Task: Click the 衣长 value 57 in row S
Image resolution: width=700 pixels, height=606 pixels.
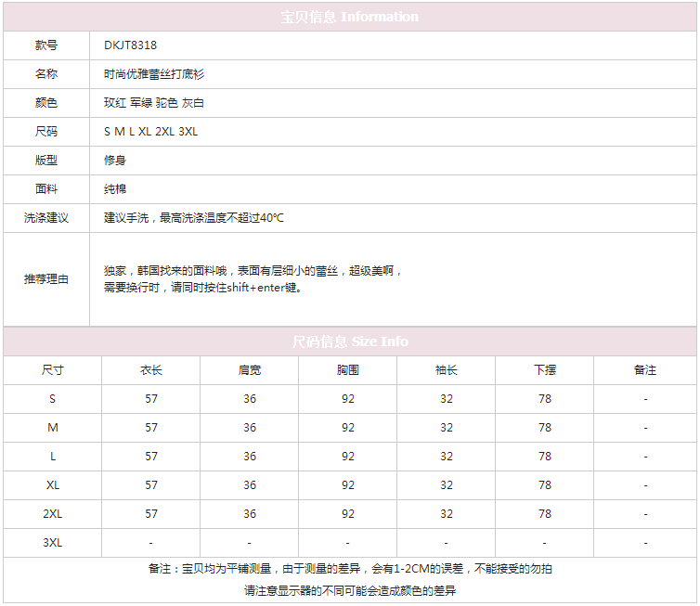Action: 151,399
